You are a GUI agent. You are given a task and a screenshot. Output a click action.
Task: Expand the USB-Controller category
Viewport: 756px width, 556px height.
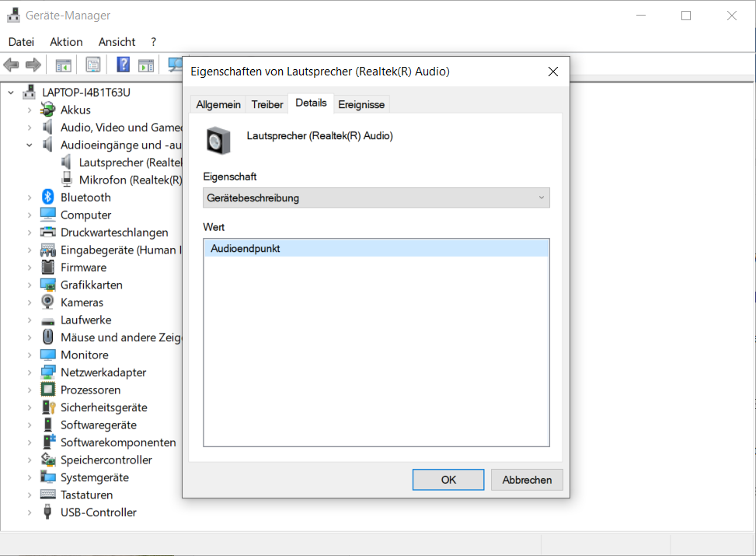(x=30, y=512)
